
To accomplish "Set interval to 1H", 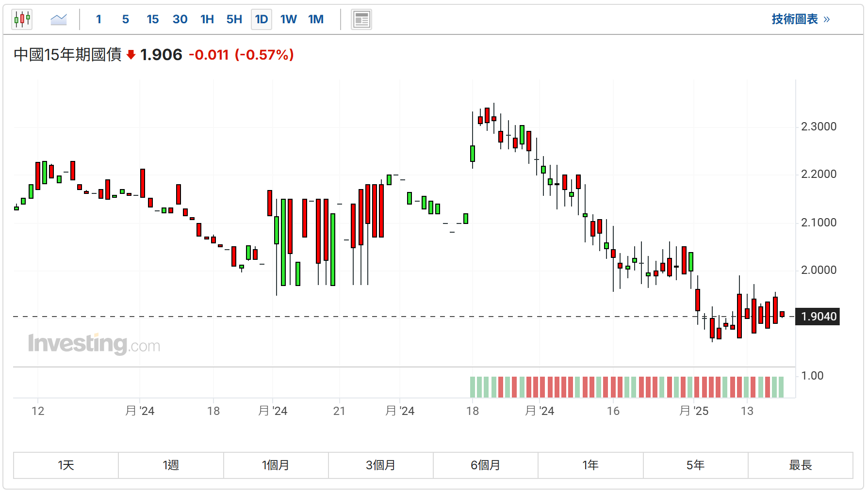I will [207, 19].
